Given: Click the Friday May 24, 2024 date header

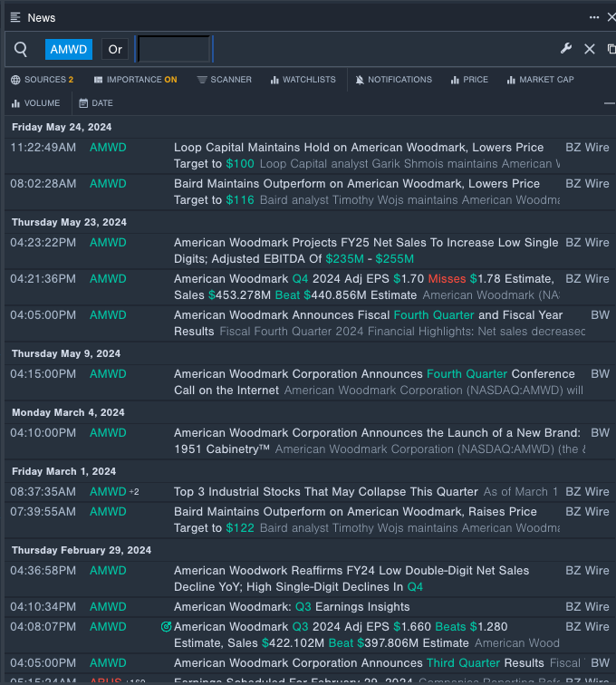Looking at the screenshot, I should (x=62, y=127).
